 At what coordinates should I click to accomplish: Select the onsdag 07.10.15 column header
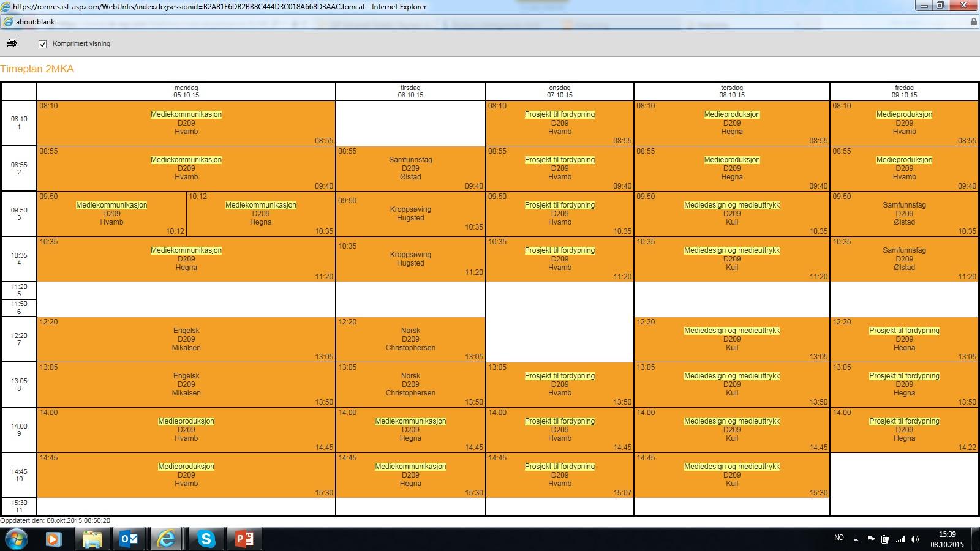tap(560, 92)
